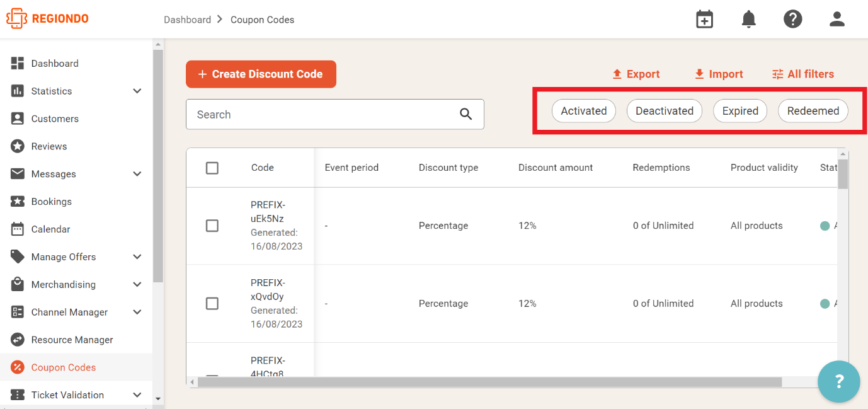The image size is (868, 409).
Task: Check the box for PREFIX-uEk5Nz row
Action: coord(212,226)
